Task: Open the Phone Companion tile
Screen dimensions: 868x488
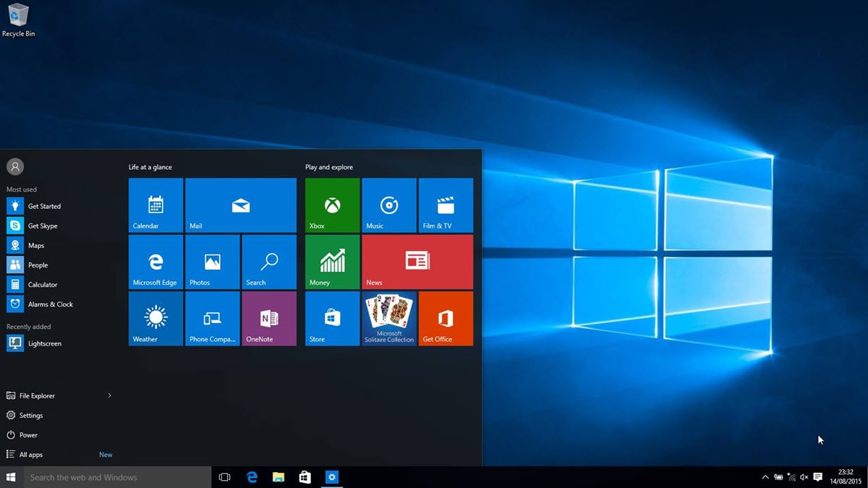Action: click(212, 319)
